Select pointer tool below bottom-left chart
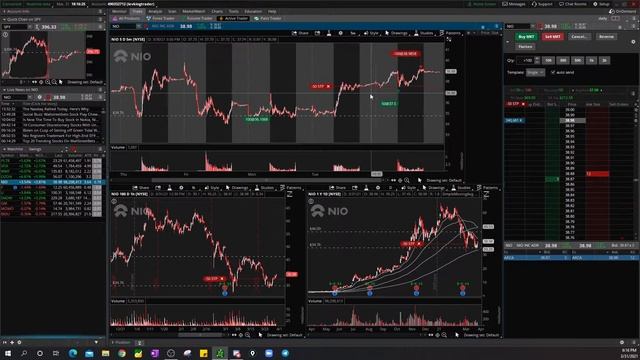The width and height of the screenshot is (640, 360). (x=260, y=335)
